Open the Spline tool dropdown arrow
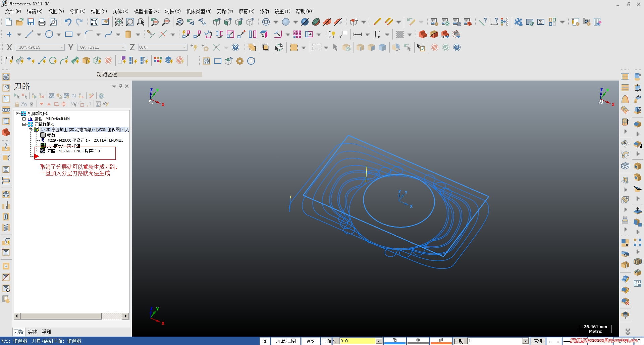Screen dimensions: 644x345 coord(118,35)
